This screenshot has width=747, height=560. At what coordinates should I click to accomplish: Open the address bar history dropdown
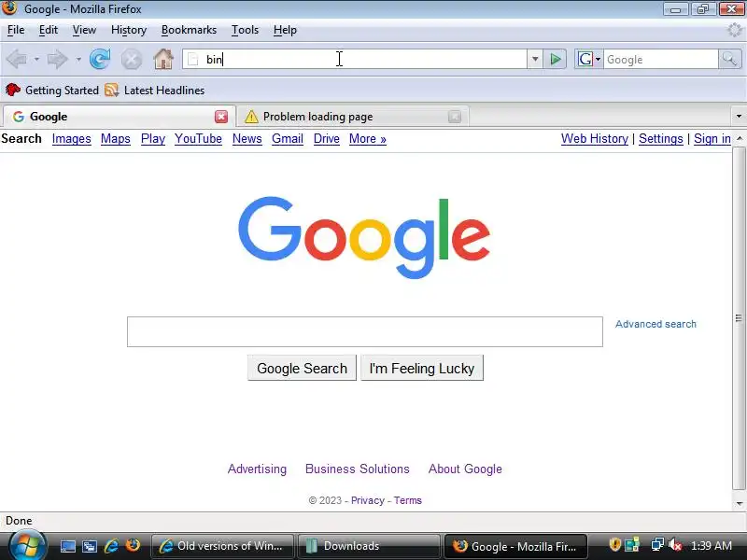click(x=535, y=60)
